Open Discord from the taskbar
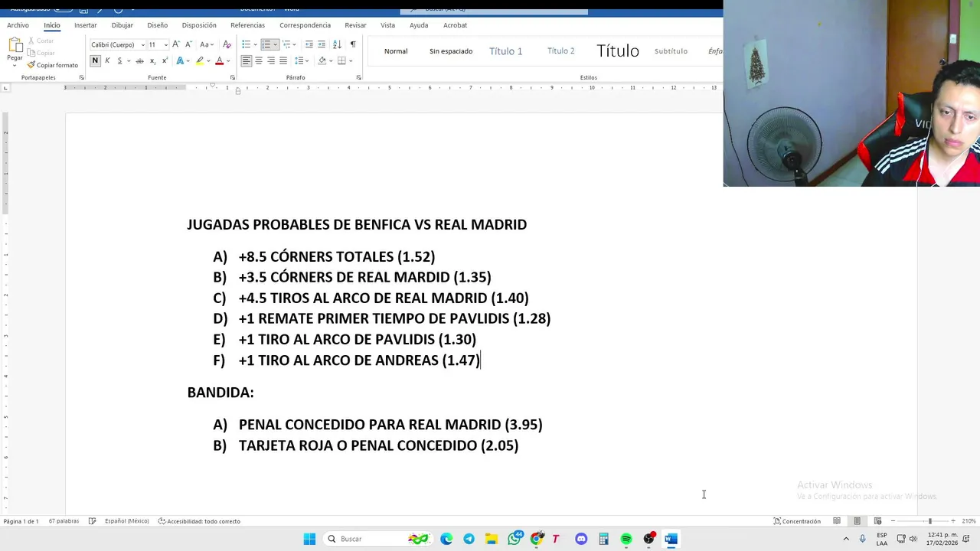 581,539
